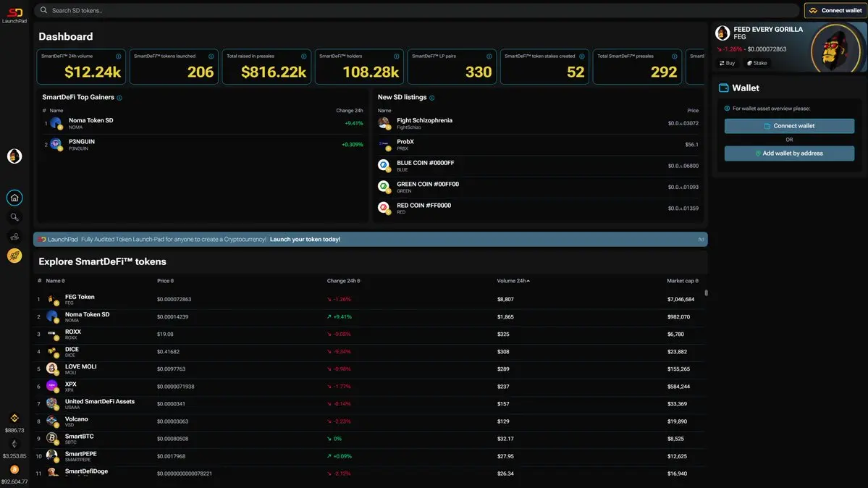Sort tokens by Market cap column
This screenshot has height=488, width=868.
tap(682, 281)
